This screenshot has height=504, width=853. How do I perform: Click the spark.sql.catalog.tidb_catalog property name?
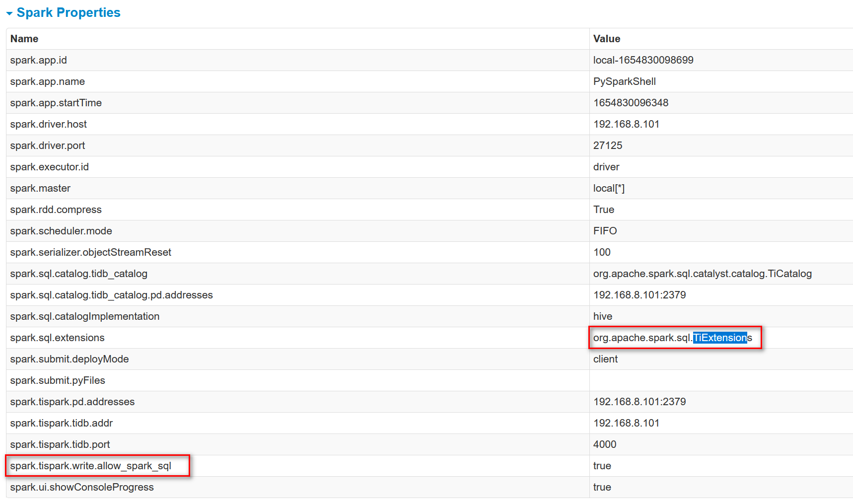[79, 274]
